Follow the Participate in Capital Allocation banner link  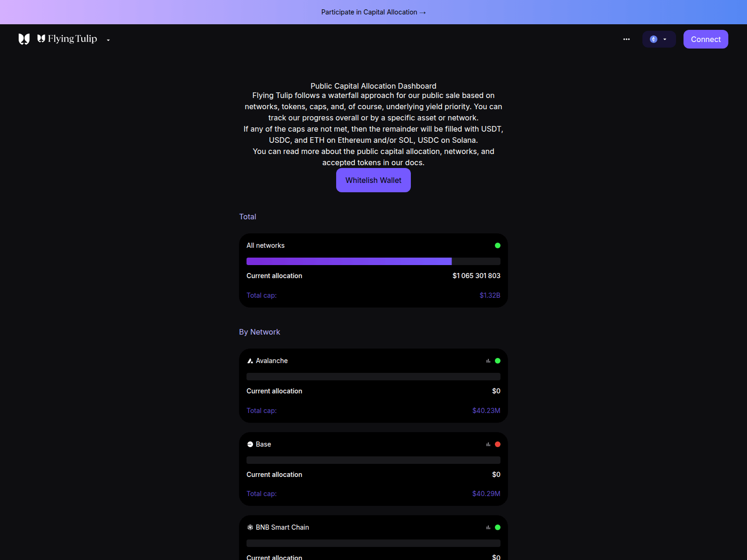coord(373,12)
